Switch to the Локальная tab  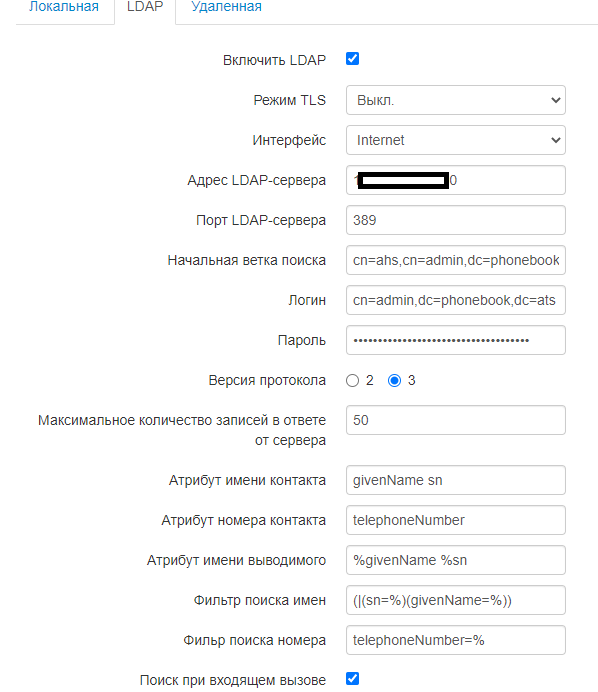pos(64,7)
